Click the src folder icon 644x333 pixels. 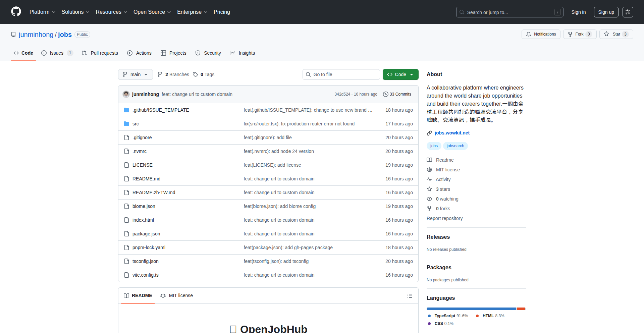[x=126, y=124]
